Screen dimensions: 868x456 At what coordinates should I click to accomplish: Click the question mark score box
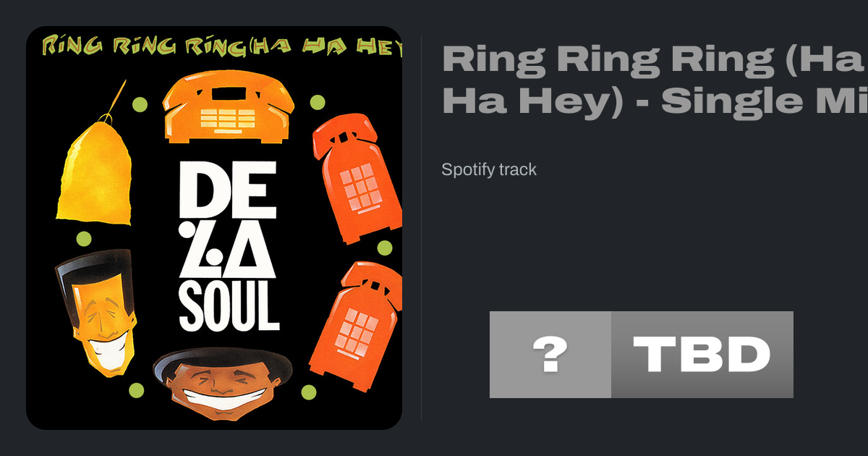tap(550, 355)
